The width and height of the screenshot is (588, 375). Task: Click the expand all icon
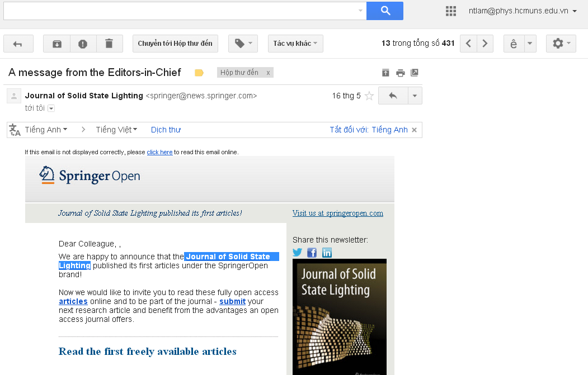(x=385, y=73)
